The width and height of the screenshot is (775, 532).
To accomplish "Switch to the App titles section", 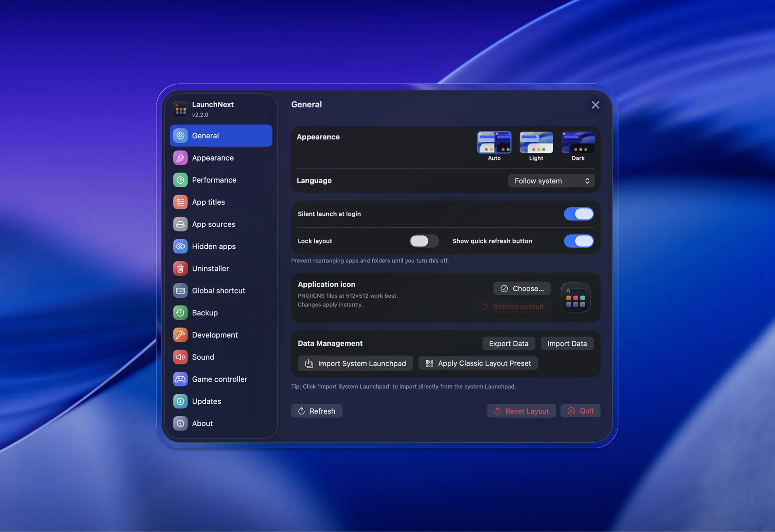I will (x=208, y=202).
